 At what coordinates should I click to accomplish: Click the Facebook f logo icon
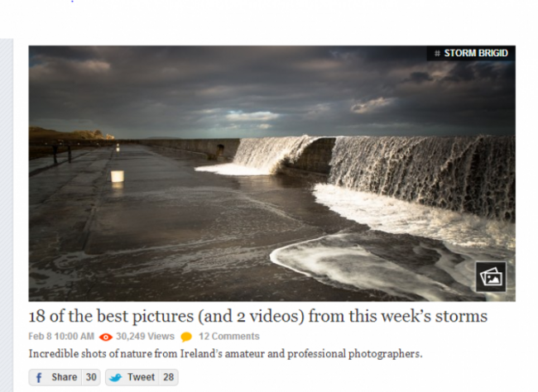(x=39, y=378)
